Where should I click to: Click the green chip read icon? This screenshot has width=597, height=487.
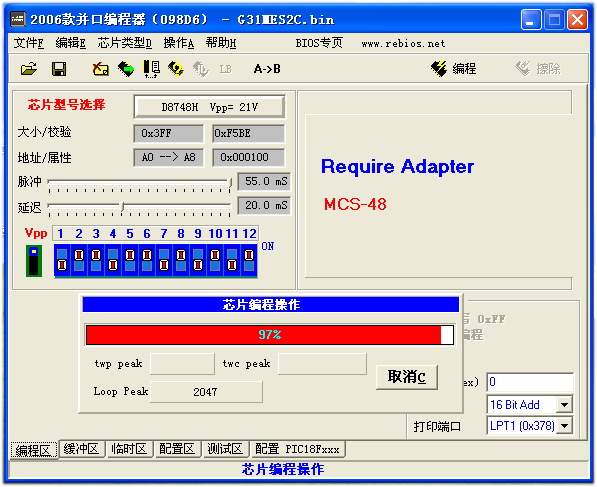(x=126, y=69)
